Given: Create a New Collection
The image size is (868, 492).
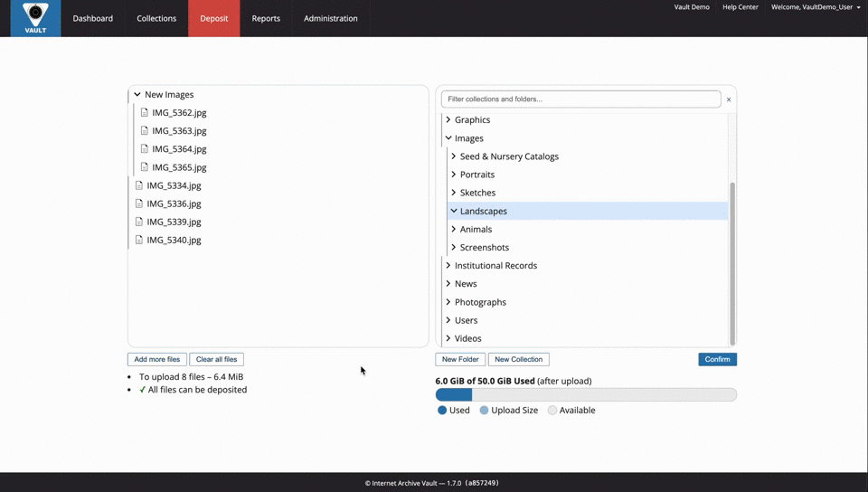Looking at the screenshot, I should point(519,359).
